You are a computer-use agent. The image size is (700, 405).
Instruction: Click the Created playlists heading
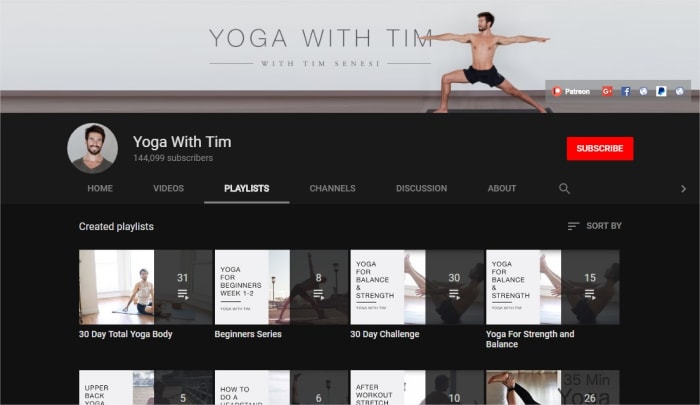(x=116, y=226)
